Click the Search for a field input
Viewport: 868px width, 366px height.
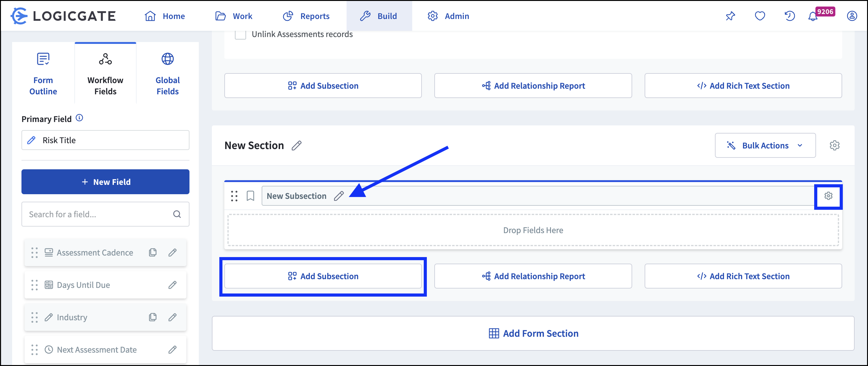click(105, 214)
